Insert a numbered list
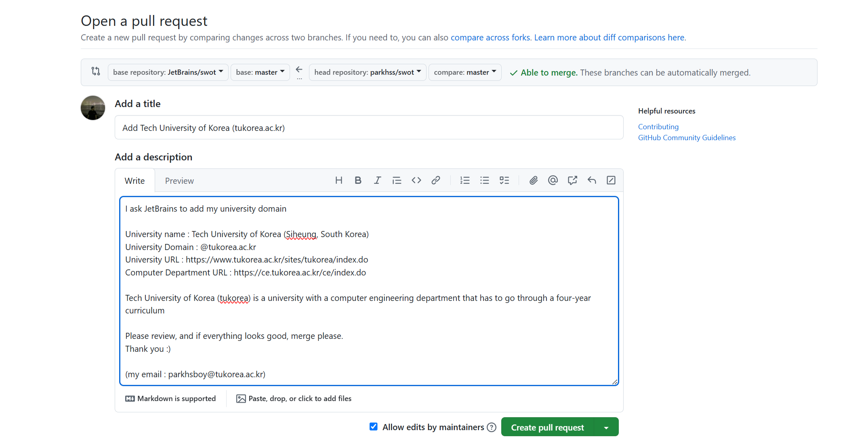The height and width of the screenshot is (441, 868). [464, 180]
